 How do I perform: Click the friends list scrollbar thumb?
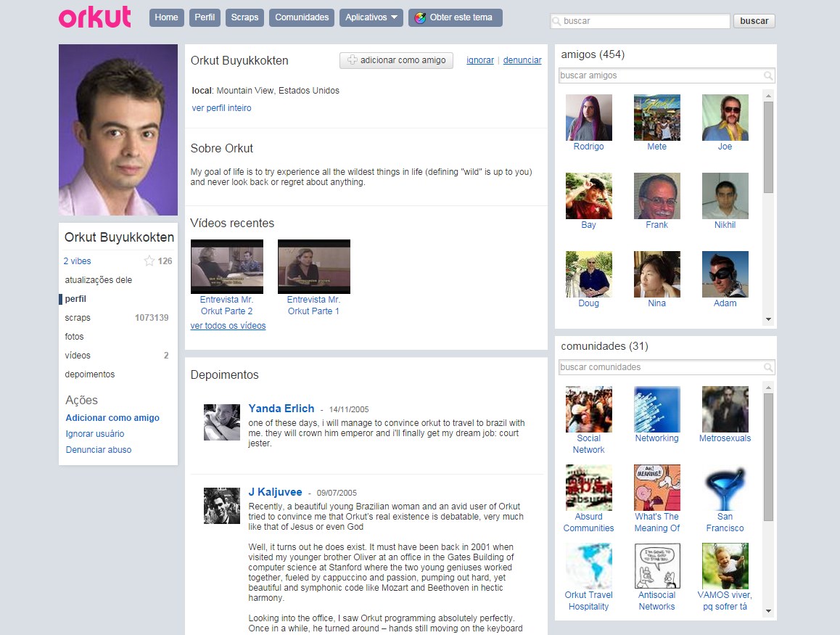tap(768, 147)
